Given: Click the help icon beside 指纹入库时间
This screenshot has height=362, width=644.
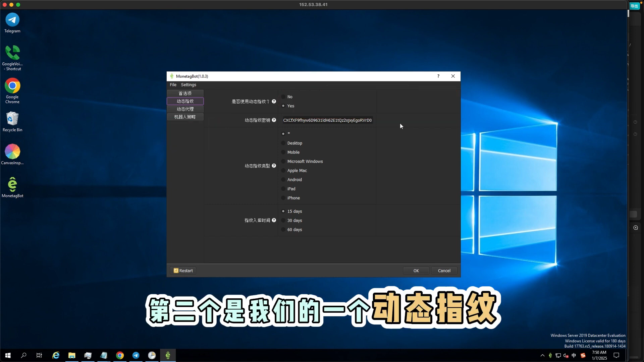Looking at the screenshot, I should [x=274, y=220].
